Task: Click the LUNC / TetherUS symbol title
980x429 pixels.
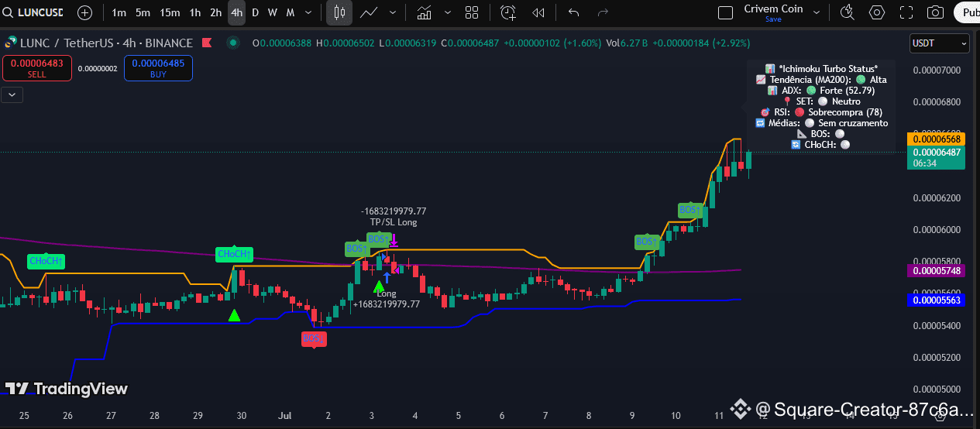Action: 107,43
